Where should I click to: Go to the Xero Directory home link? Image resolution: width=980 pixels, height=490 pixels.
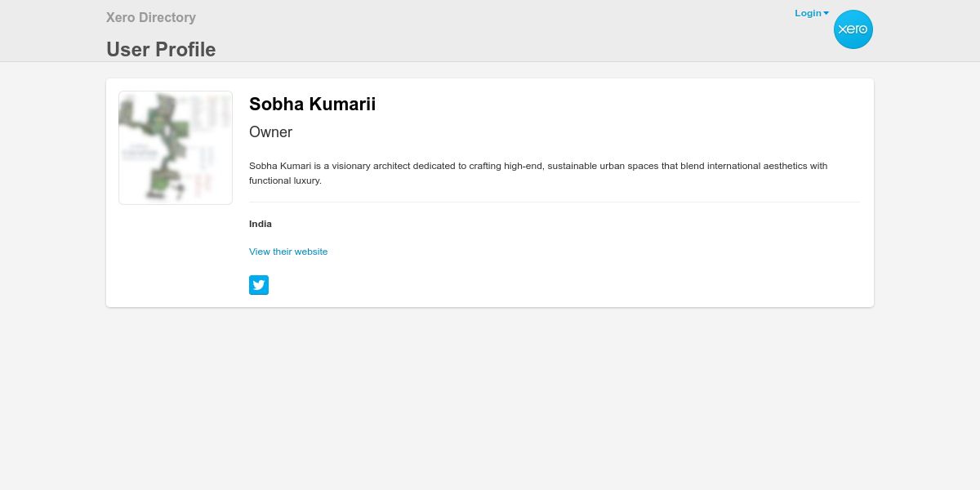pyautogui.click(x=151, y=17)
